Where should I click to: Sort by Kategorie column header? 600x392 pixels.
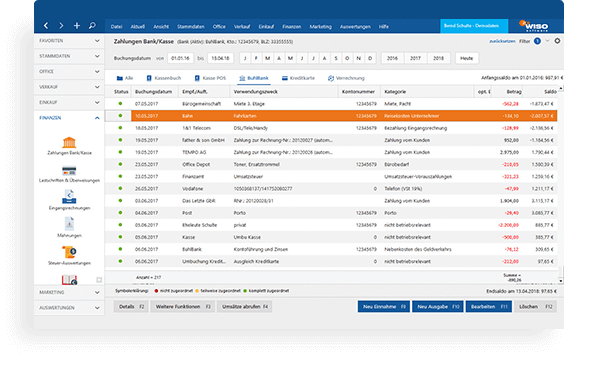[427, 92]
